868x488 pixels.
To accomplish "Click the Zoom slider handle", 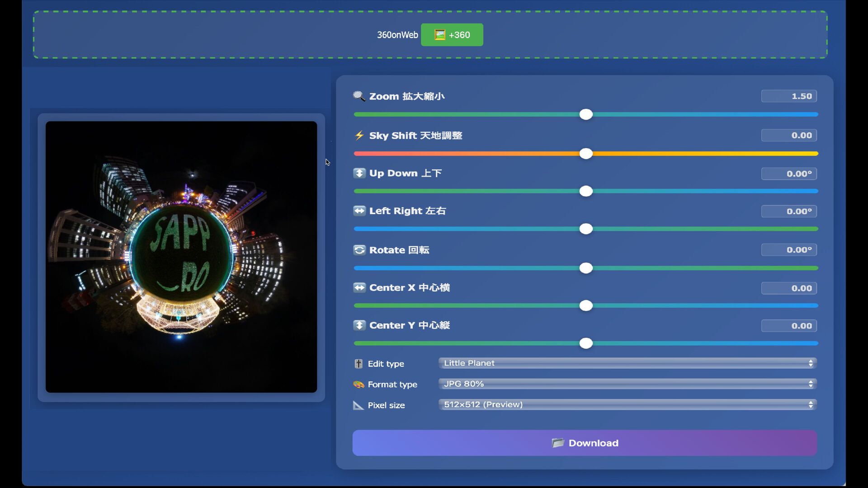I will (586, 114).
